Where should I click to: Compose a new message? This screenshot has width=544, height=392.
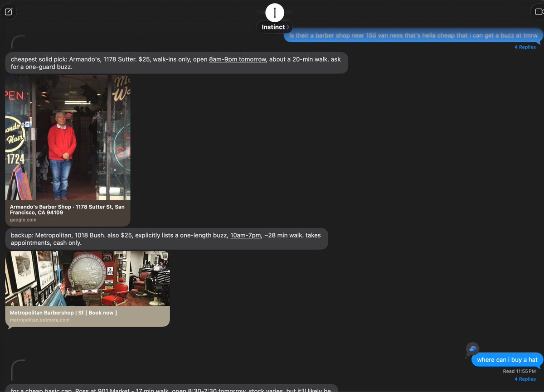click(9, 12)
